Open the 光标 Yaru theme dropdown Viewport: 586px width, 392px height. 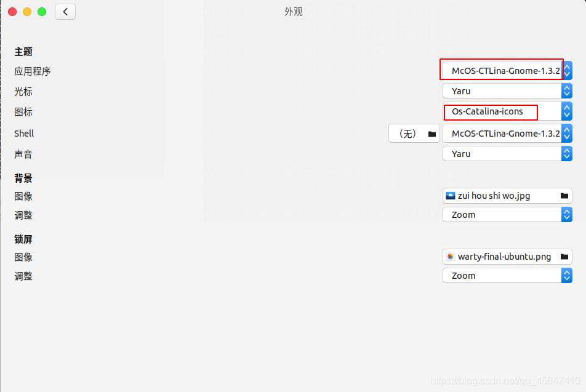pyautogui.click(x=507, y=91)
